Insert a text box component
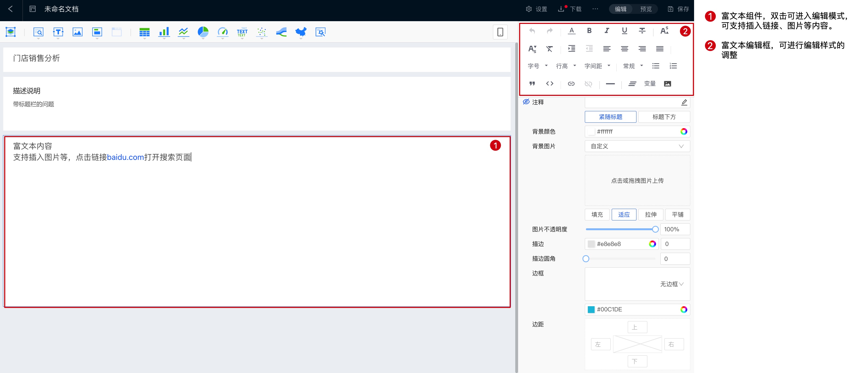 click(x=58, y=32)
